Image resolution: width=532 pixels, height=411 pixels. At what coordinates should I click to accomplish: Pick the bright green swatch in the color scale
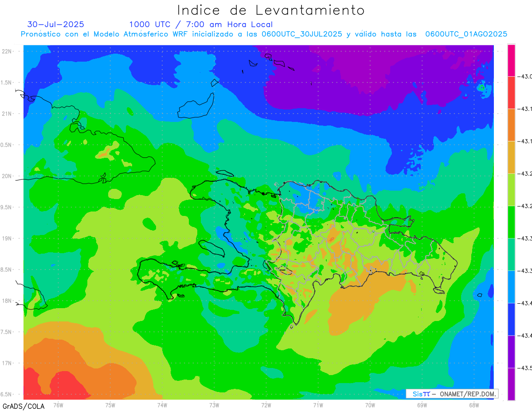click(x=511, y=222)
